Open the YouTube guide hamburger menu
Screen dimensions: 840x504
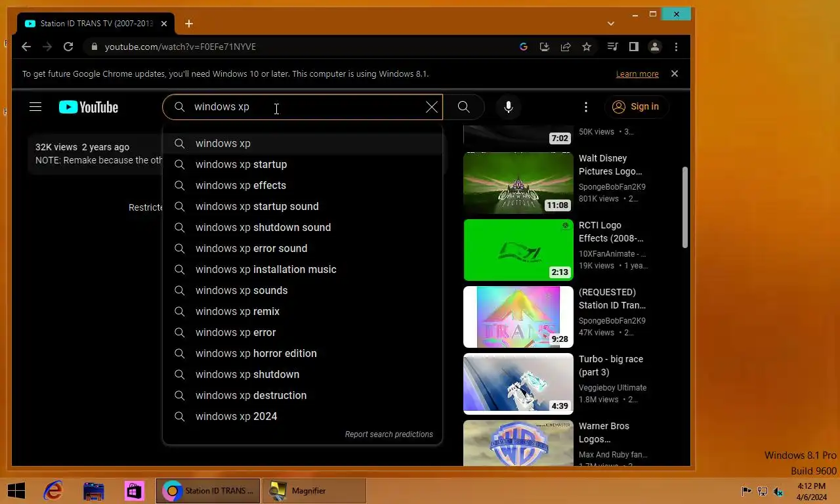point(35,107)
